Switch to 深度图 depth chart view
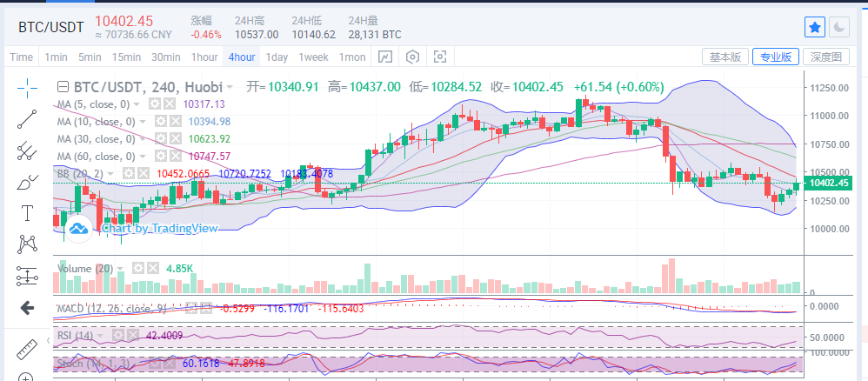The width and height of the screenshot is (868, 381). point(825,57)
